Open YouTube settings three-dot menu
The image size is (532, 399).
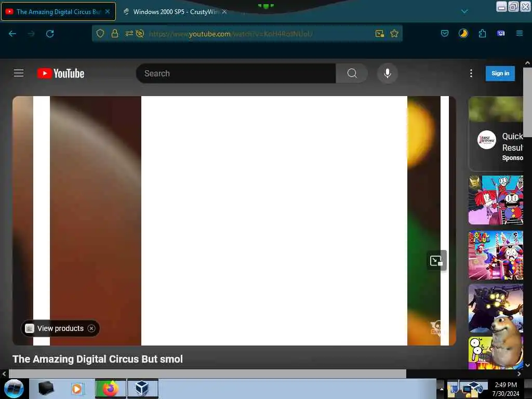click(471, 73)
